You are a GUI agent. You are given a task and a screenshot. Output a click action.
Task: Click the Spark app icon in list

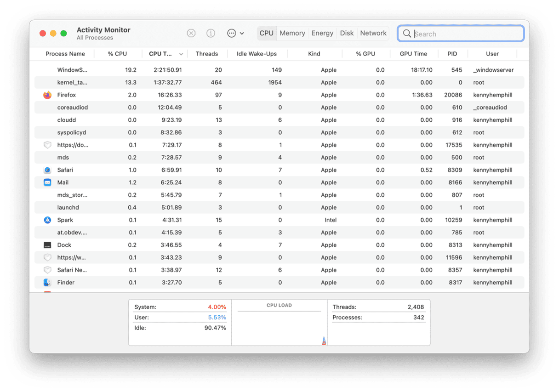pyautogui.click(x=47, y=220)
